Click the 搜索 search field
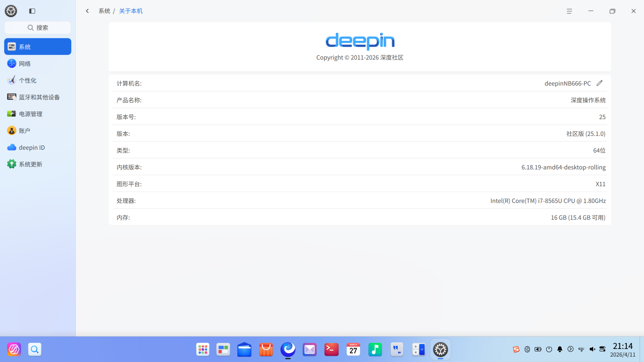644x362 pixels. point(38,27)
